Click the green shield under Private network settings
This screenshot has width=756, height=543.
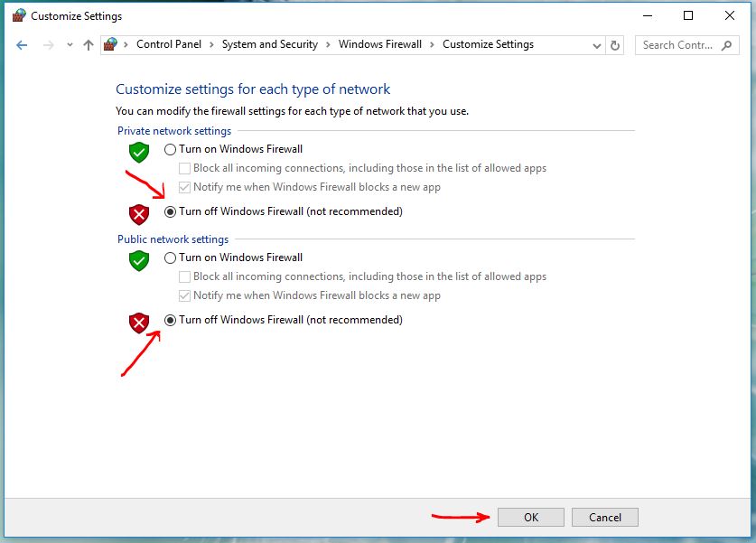click(x=138, y=152)
